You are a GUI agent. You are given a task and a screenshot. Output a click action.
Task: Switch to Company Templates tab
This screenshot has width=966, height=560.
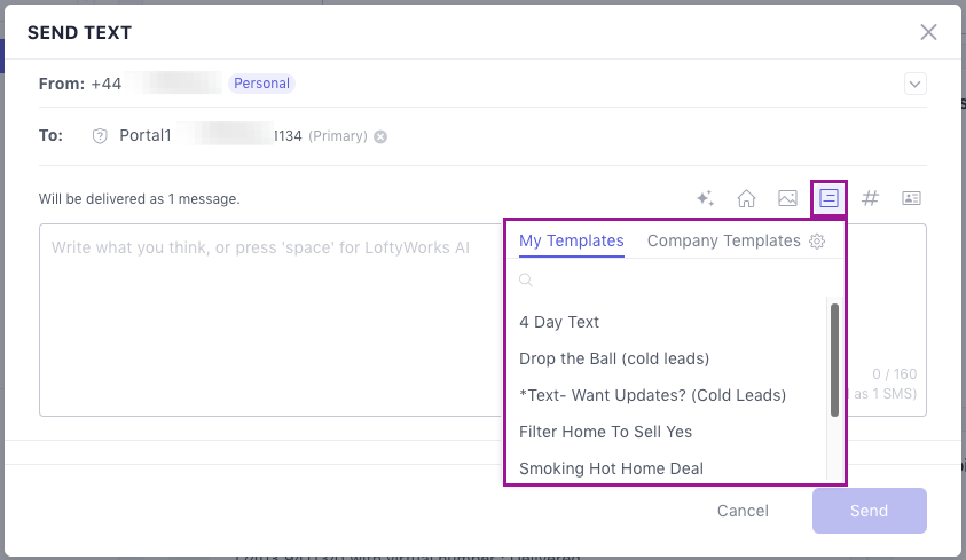pos(724,240)
